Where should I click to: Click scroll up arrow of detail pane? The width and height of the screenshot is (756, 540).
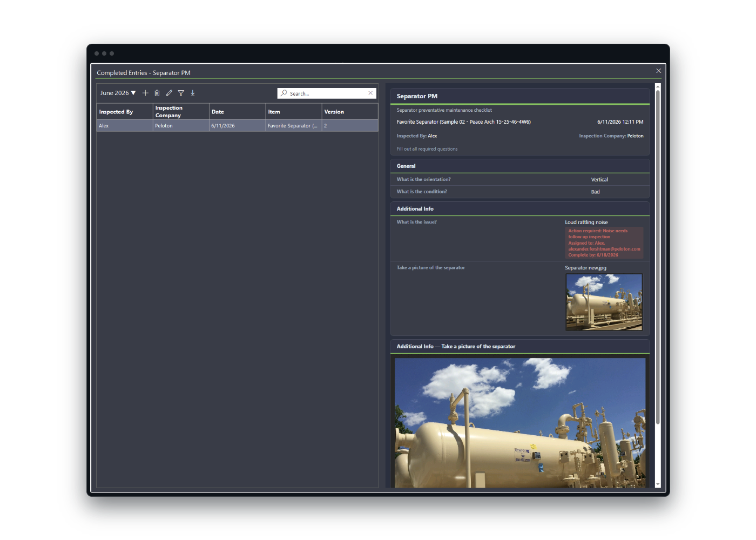point(658,86)
